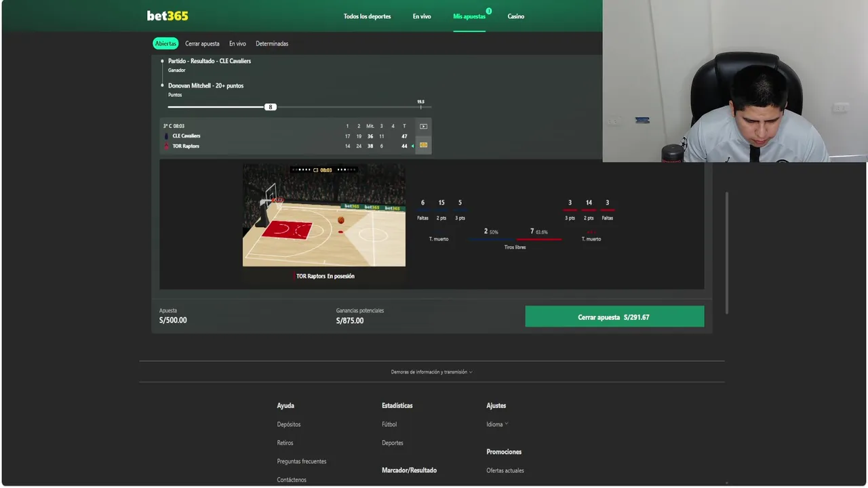The height and width of the screenshot is (488, 868).
Task: Click the CLE Cavaliers team name in scoreboard
Action: pos(186,136)
